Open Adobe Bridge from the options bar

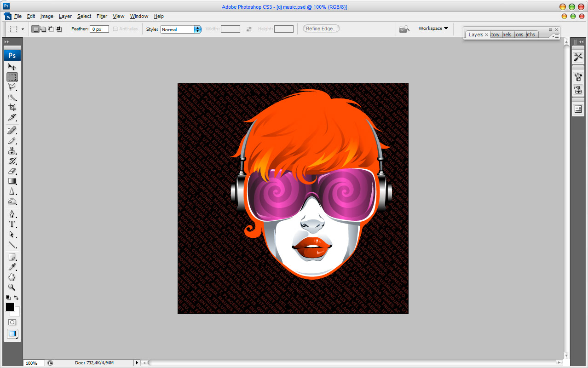pos(404,29)
